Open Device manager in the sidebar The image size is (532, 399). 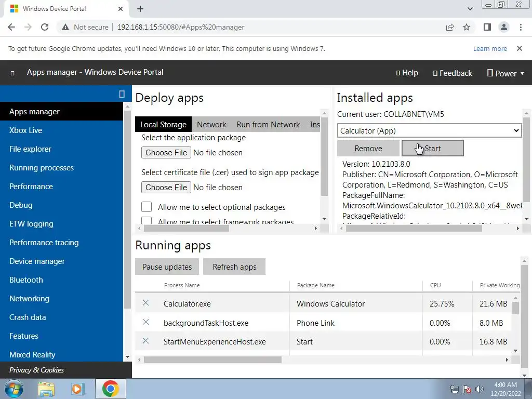(x=61, y=261)
